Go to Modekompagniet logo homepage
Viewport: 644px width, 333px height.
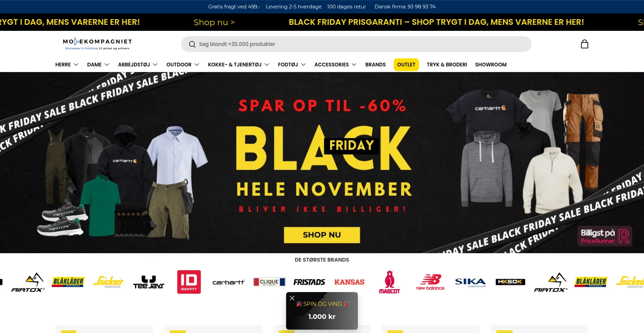pos(98,44)
